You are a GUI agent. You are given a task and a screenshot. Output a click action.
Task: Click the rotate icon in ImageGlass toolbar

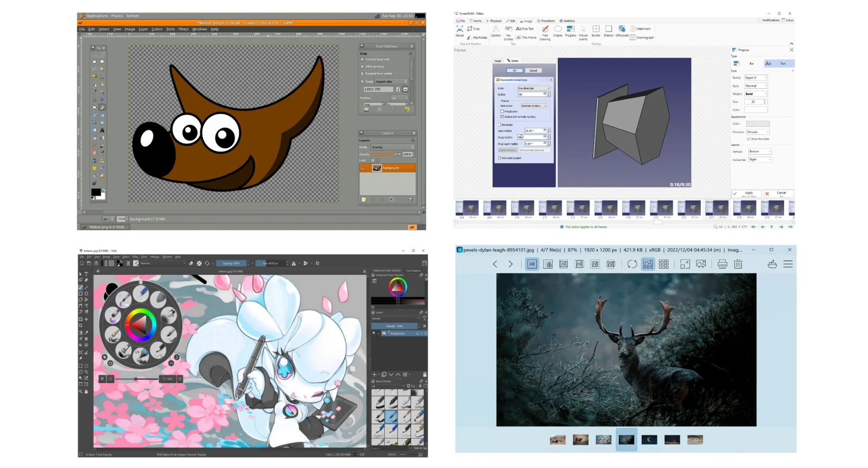[632, 264]
